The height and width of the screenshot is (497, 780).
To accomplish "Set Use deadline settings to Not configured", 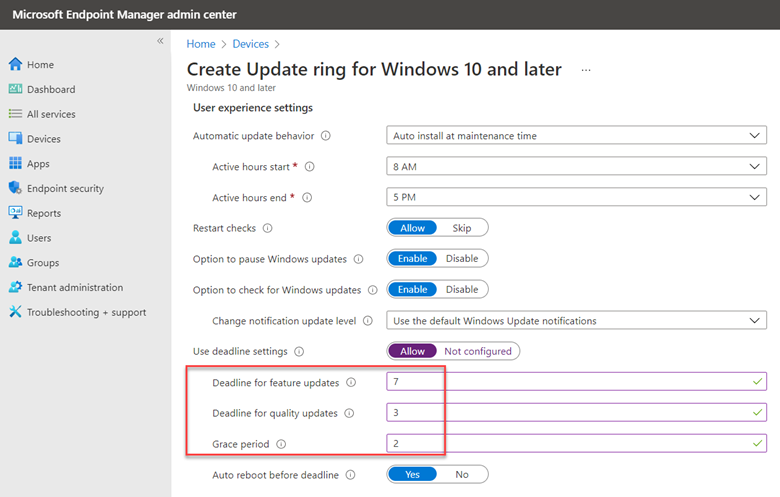I will 478,351.
